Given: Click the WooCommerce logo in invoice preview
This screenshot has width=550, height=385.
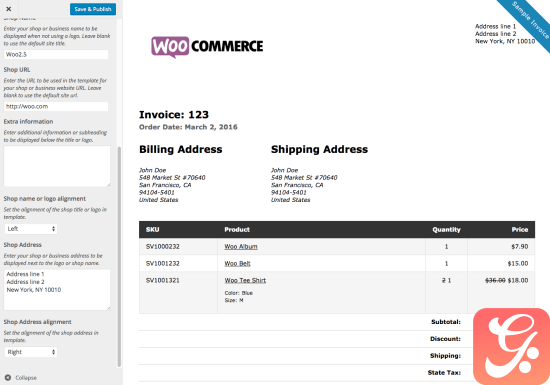Looking at the screenshot, I should coord(207,47).
